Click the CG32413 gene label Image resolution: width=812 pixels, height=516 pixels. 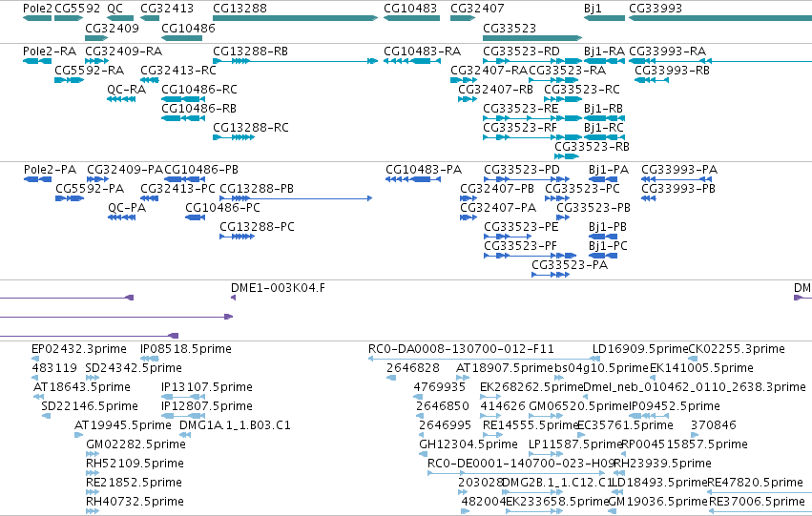coord(167,9)
